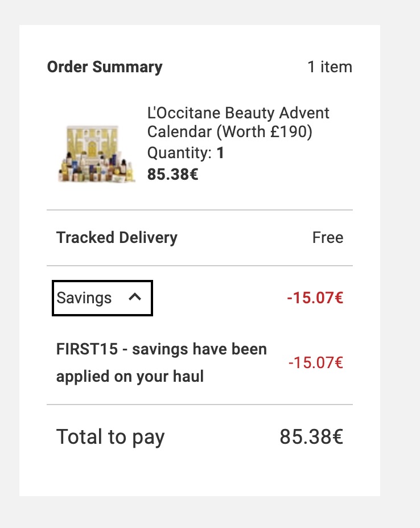This screenshot has width=420, height=528.
Task: Select the bold product price 85.38€
Action: (x=172, y=174)
